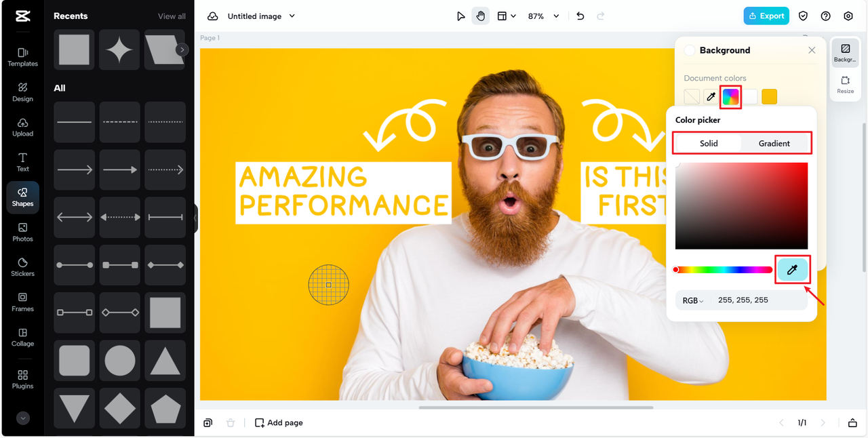868x438 pixels.
Task: Click View all recents link
Action: 172,16
